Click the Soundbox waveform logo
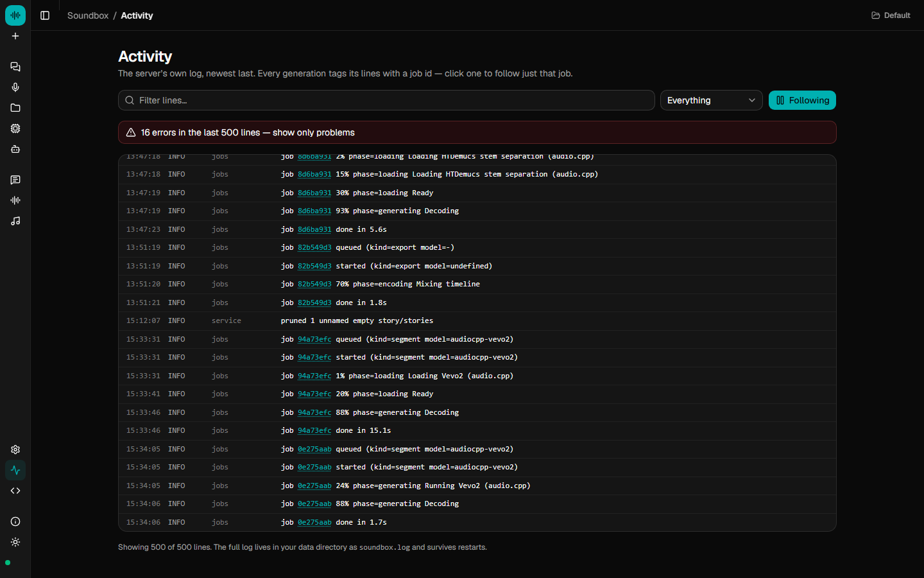The width and height of the screenshot is (924, 578). coord(15,15)
